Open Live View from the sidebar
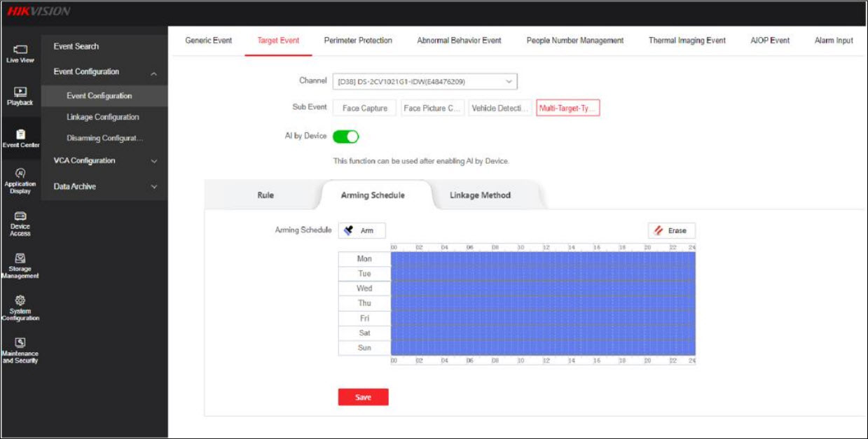The height and width of the screenshot is (439, 868). click(x=20, y=53)
